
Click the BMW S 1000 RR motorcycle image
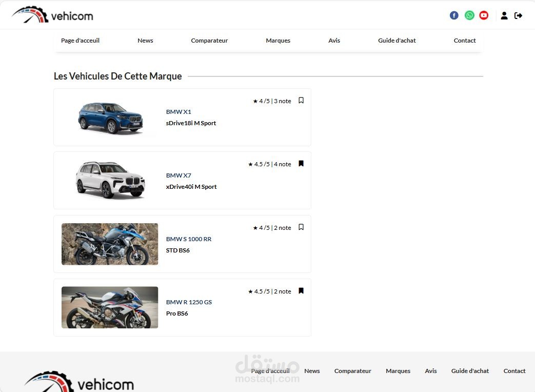(110, 244)
